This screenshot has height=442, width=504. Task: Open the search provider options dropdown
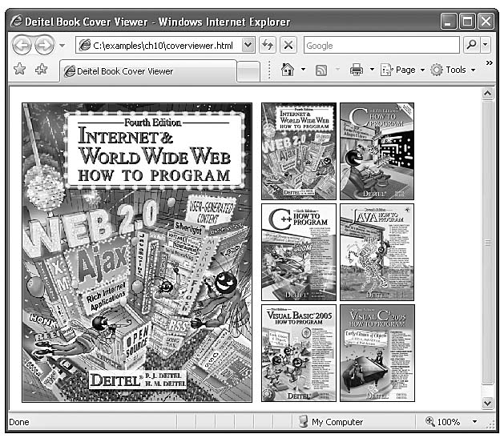pyautogui.click(x=486, y=45)
